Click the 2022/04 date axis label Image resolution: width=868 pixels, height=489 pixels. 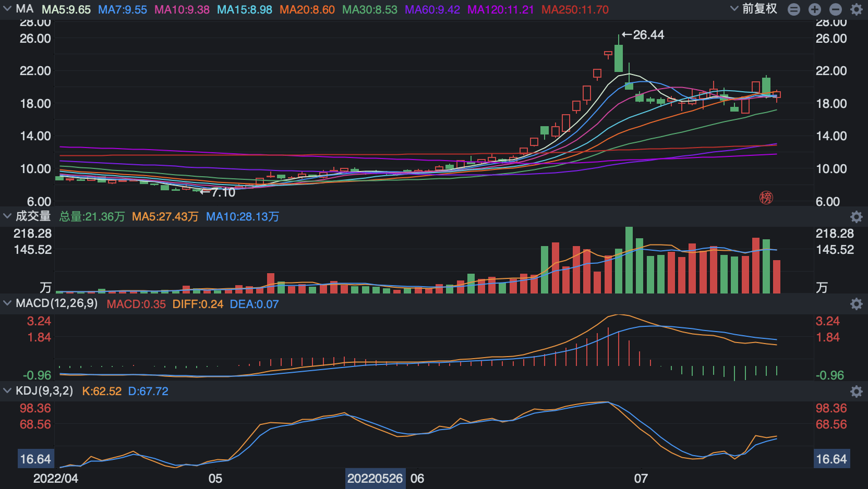coord(56,478)
